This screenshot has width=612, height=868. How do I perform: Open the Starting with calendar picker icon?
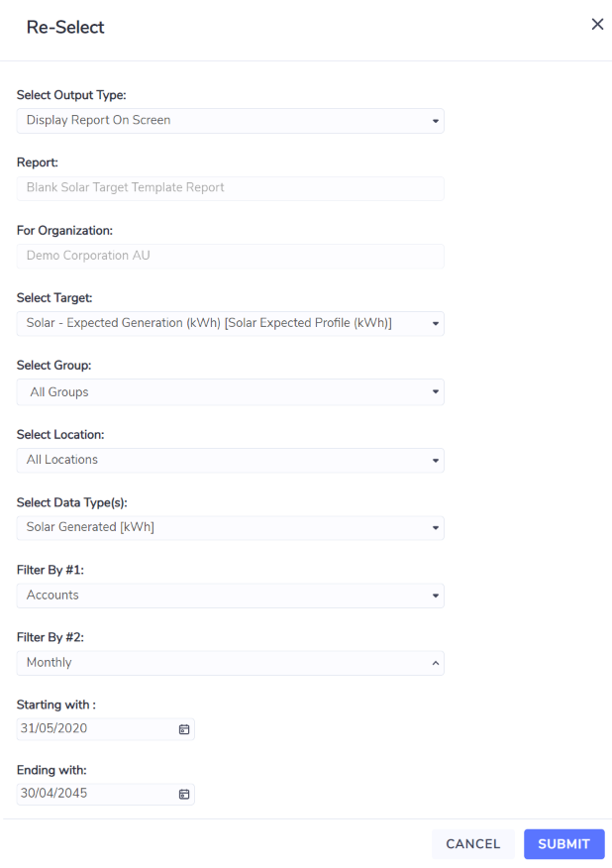[184, 729]
